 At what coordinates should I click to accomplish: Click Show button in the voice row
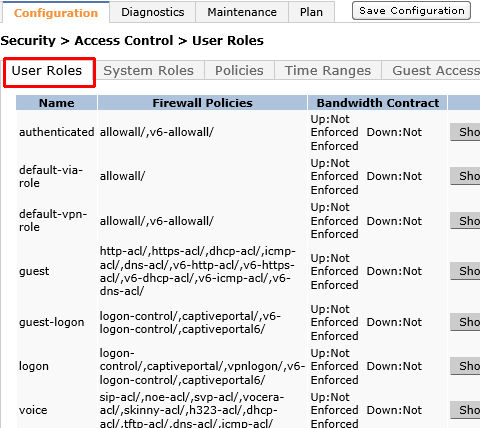[x=465, y=410]
